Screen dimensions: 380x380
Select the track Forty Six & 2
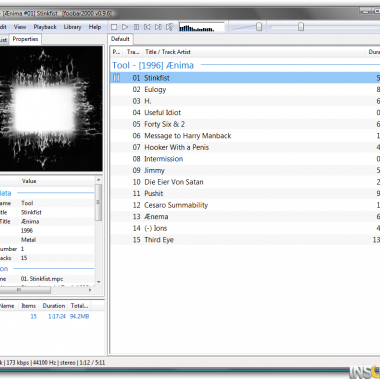(245, 124)
